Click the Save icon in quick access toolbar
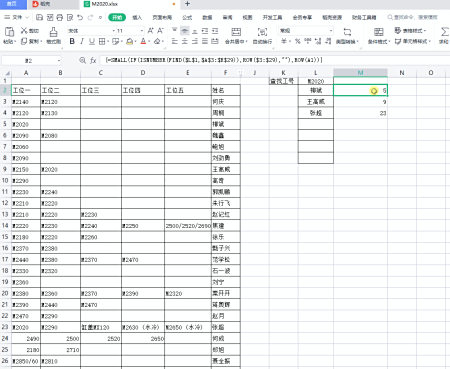This screenshot has height=369, width=450. click(x=40, y=17)
